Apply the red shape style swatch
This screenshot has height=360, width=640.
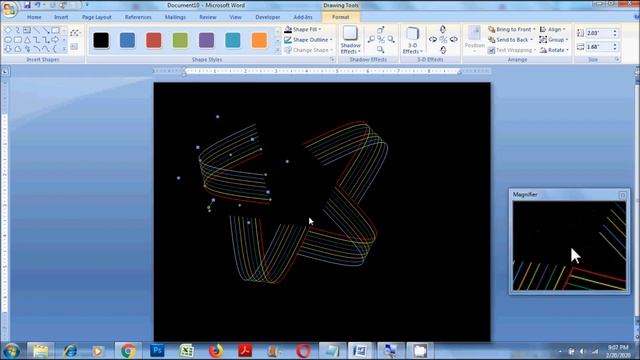pyautogui.click(x=154, y=40)
